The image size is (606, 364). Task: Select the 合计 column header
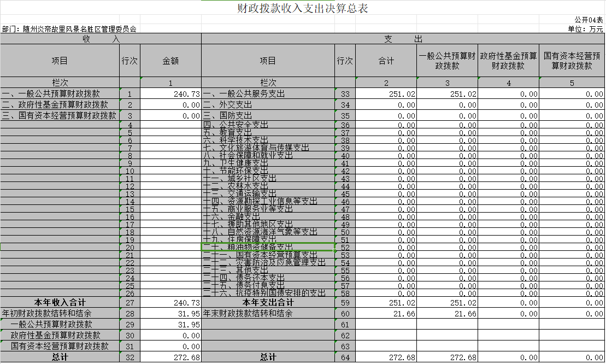point(386,61)
